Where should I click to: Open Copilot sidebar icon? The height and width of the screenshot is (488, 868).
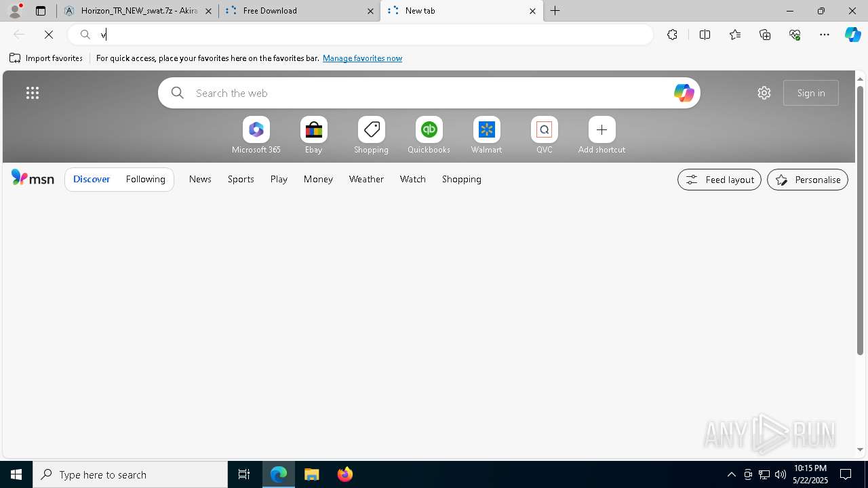pos(852,35)
